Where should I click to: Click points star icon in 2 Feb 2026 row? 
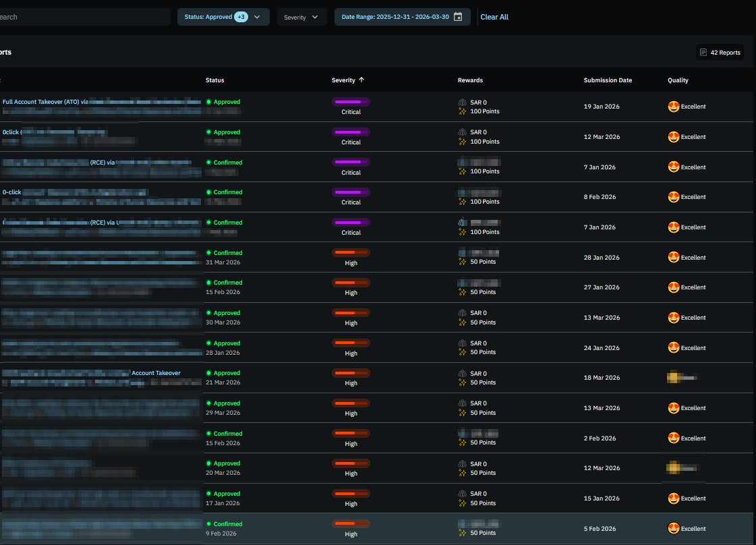click(462, 442)
